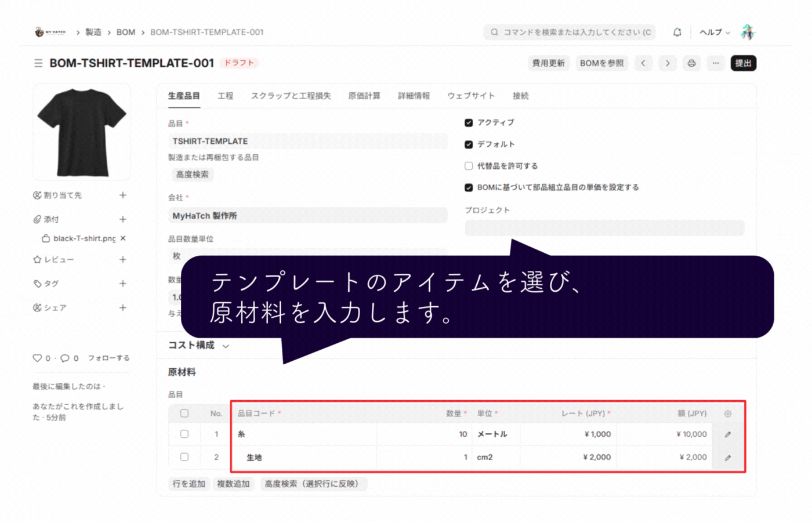
Task: Collapse the コスト構成 section
Action: [x=225, y=346]
